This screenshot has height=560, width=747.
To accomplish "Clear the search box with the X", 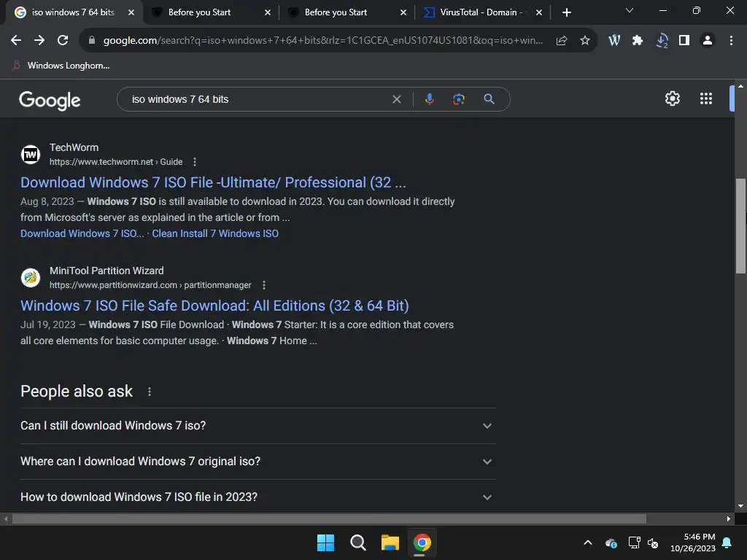I will click(396, 99).
